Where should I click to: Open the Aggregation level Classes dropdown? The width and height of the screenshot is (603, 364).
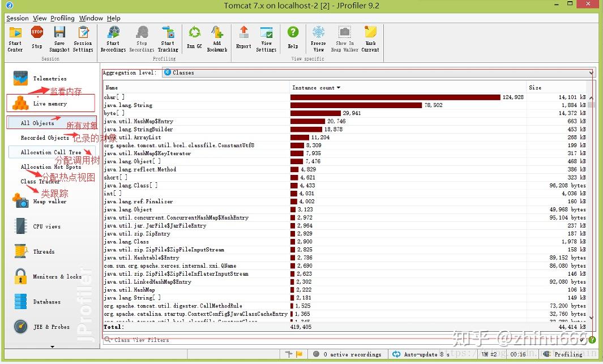click(590, 72)
